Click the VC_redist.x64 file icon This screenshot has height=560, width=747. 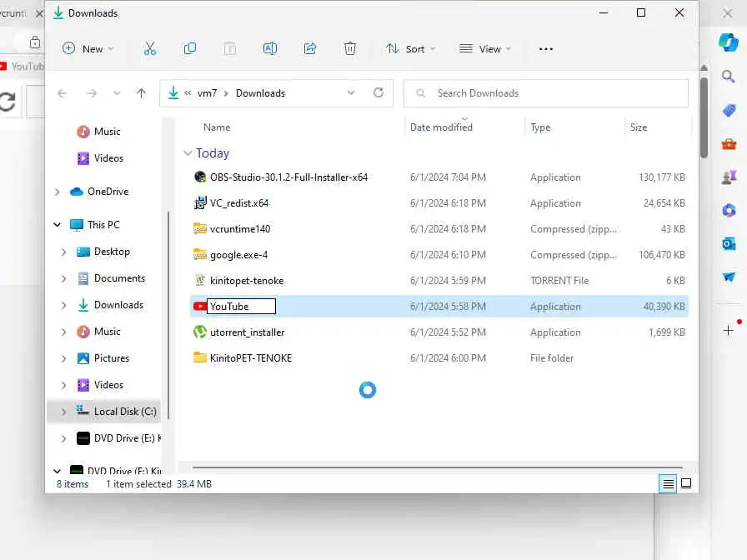point(200,202)
